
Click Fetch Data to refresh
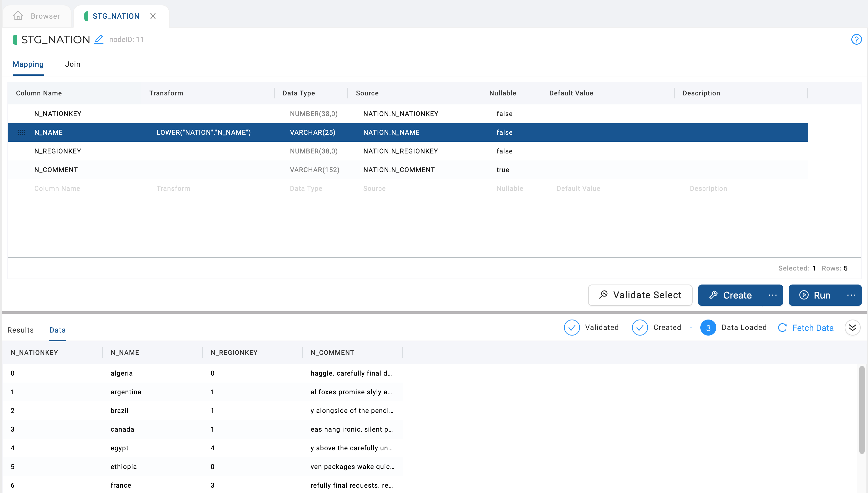pos(805,328)
